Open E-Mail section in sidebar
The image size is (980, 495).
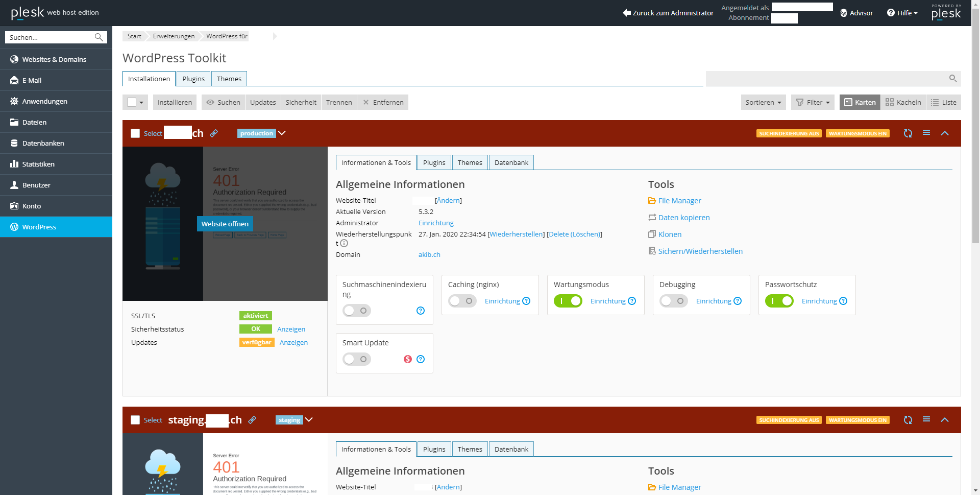pyautogui.click(x=56, y=80)
